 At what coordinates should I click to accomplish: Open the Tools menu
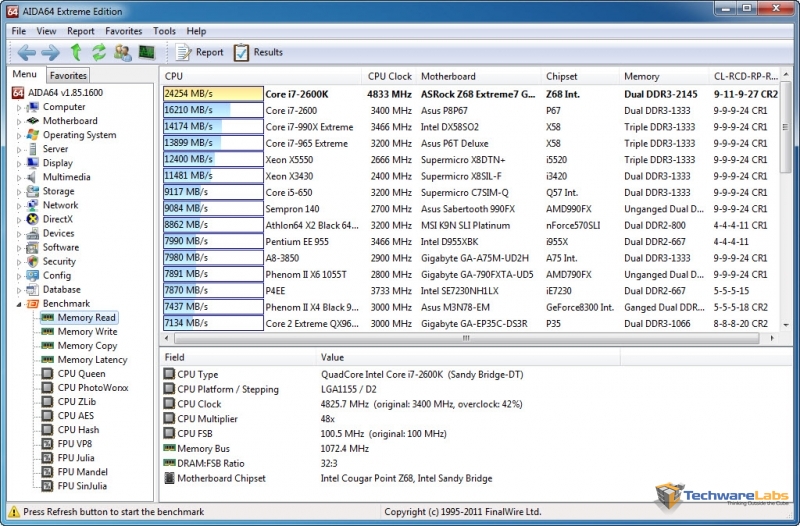pyautogui.click(x=164, y=31)
